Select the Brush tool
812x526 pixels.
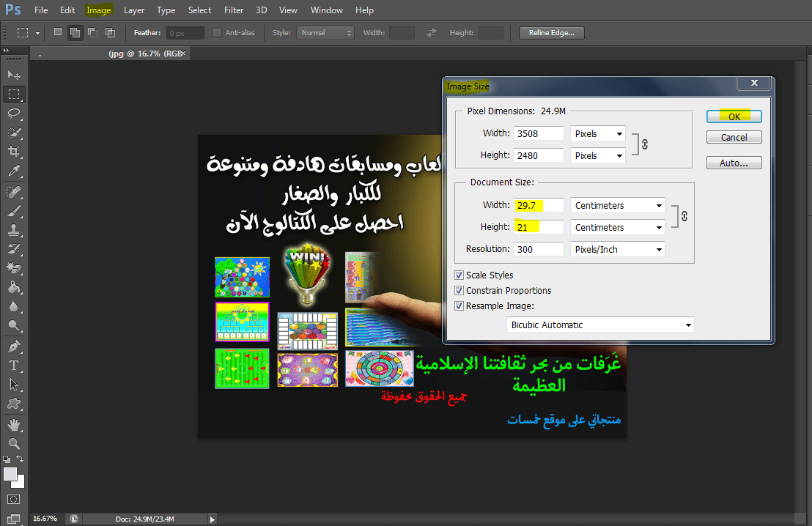click(x=14, y=211)
